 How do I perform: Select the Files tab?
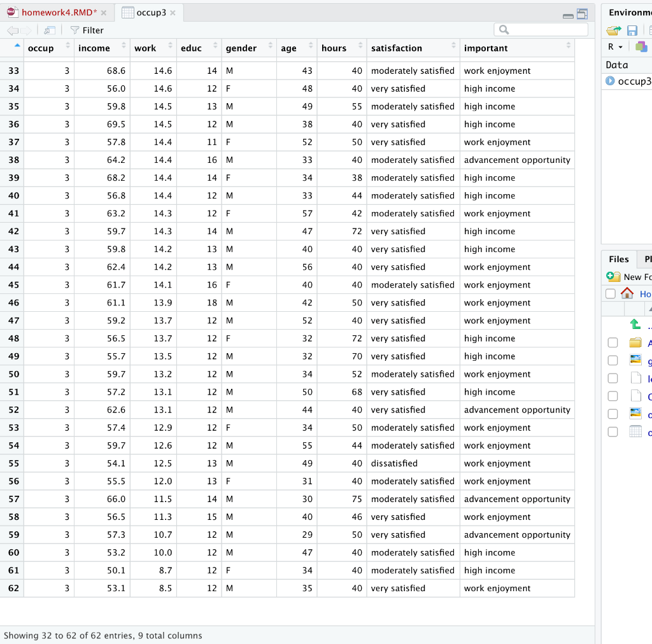(618, 259)
